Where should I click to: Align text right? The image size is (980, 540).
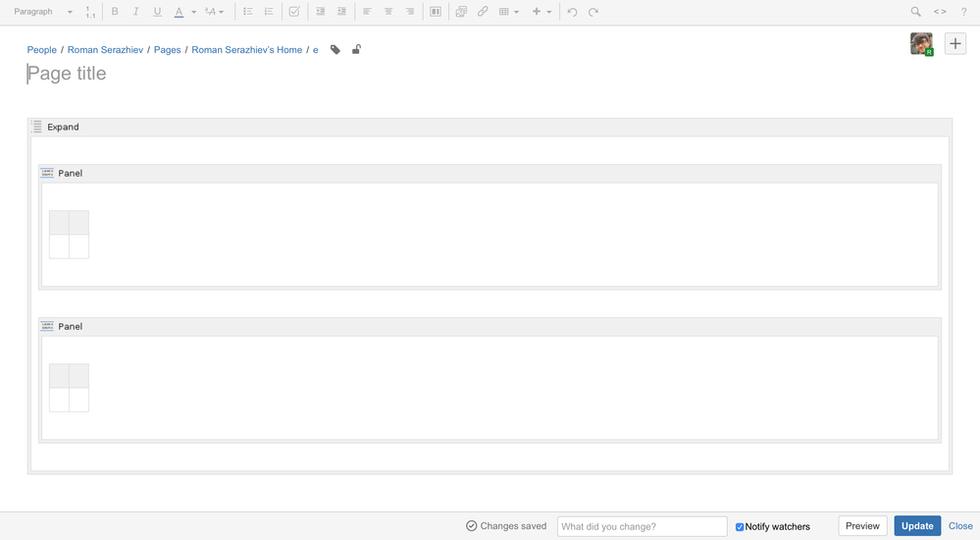tap(410, 12)
